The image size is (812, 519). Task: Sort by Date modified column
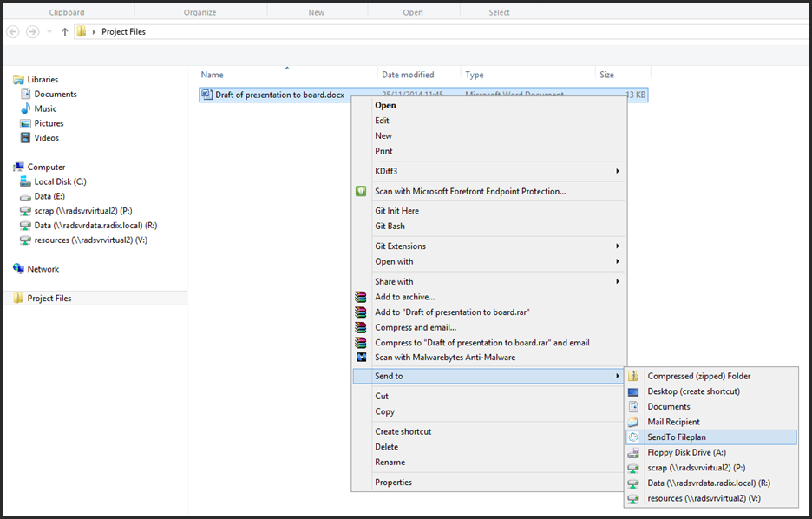408,75
